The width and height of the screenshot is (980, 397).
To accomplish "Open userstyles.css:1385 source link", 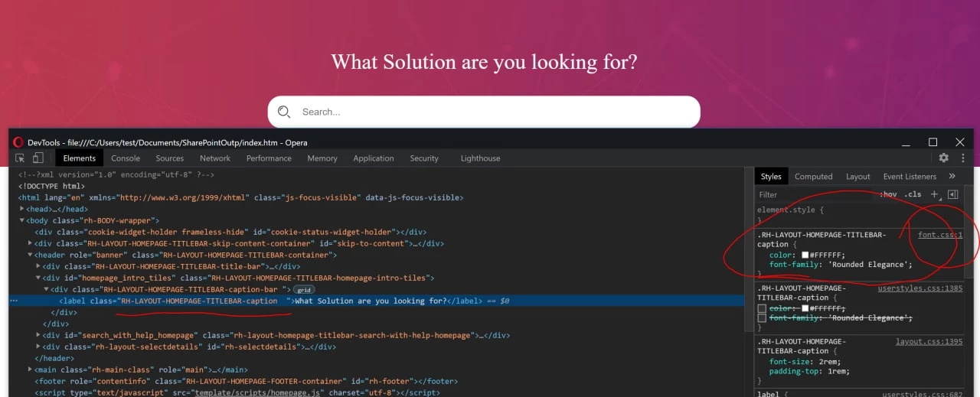I will pos(920,288).
